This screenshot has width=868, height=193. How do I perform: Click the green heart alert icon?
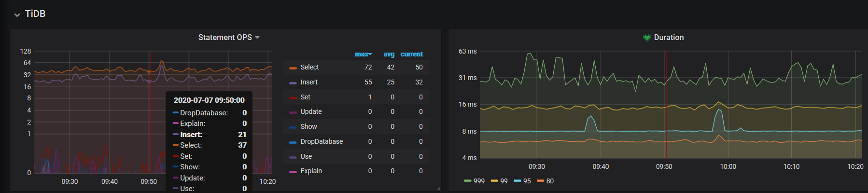(647, 38)
